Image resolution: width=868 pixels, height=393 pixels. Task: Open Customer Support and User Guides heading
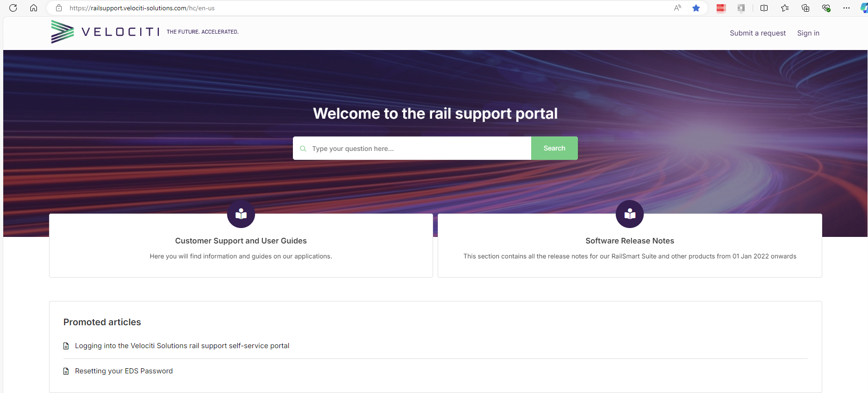[241, 241]
